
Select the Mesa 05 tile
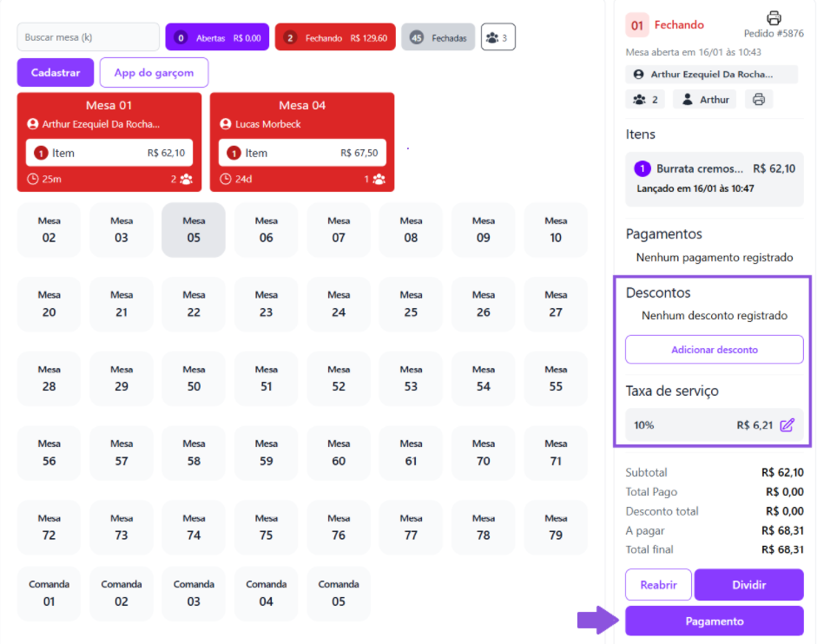click(194, 230)
